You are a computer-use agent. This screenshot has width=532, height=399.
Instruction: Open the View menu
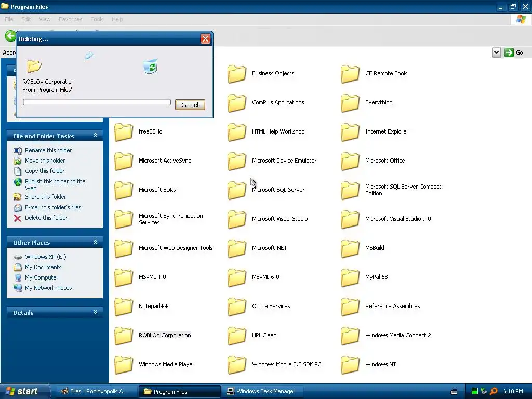(x=45, y=19)
